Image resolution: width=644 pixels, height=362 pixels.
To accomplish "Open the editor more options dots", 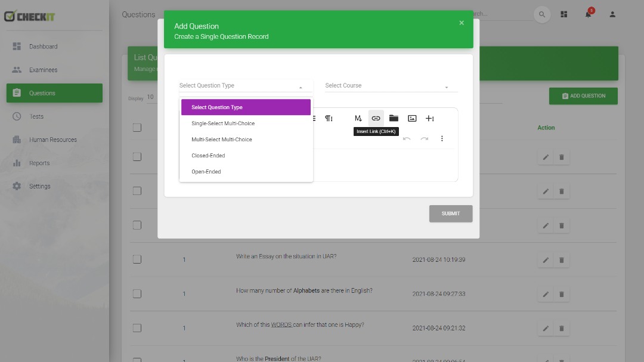I will point(442,139).
